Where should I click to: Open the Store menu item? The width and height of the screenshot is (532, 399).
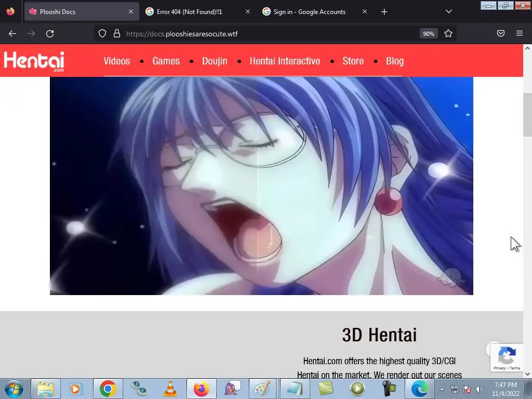[x=353, y=61]
